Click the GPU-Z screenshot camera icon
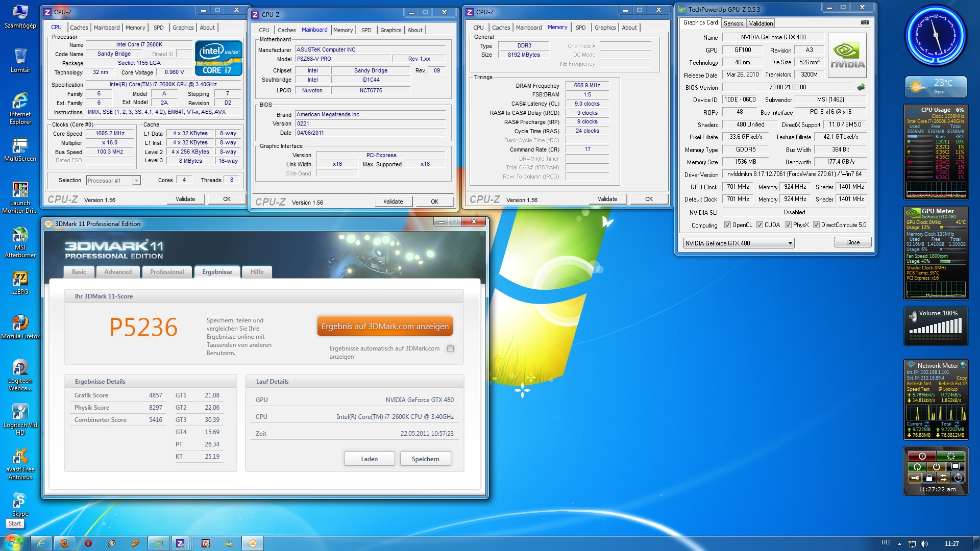 pos(865,22)
